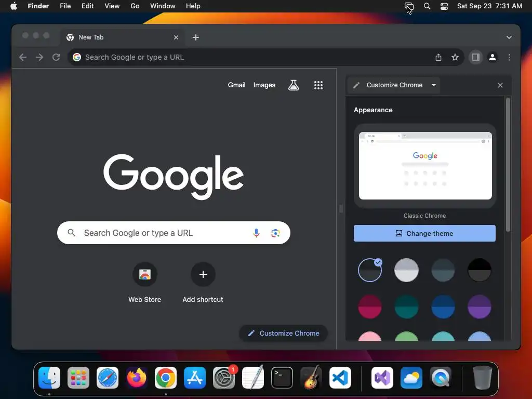The image size is (532, 399).
Task: Open Google Images link
Action: 264,85
